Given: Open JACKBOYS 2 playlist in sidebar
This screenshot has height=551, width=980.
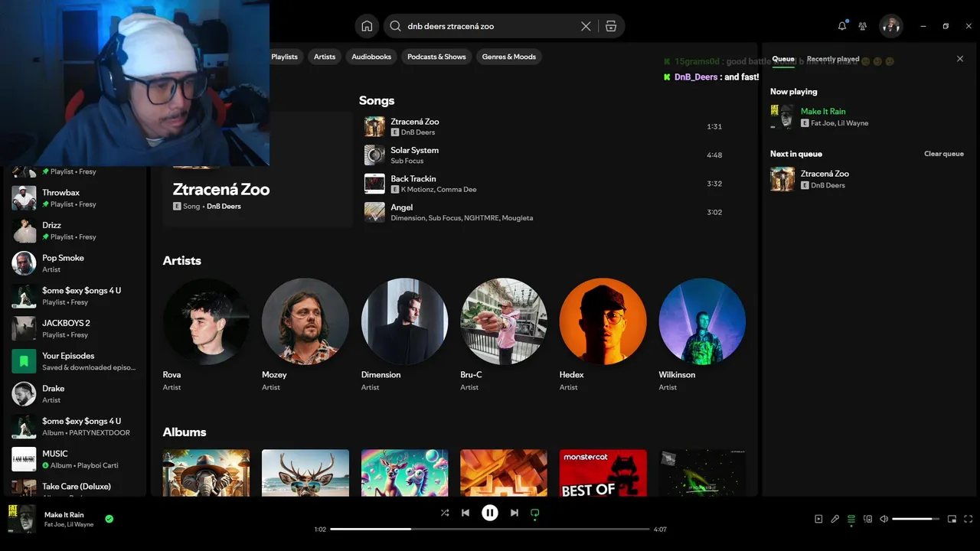Looking at the screenshot, I should point(74,329).
